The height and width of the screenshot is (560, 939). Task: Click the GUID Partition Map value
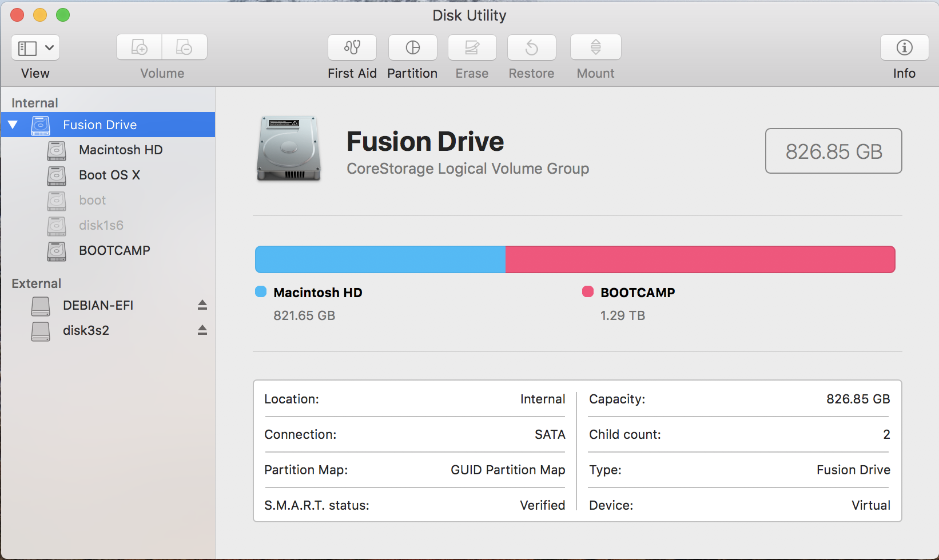508,470
